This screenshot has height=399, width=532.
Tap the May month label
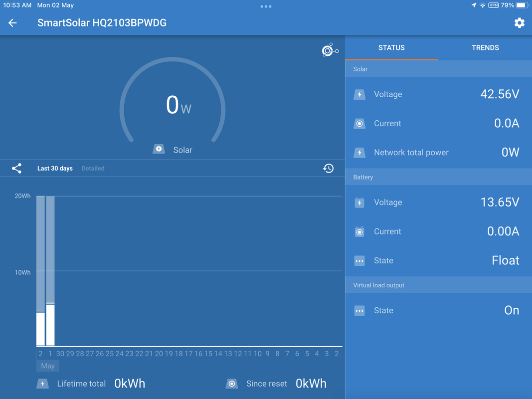[48, 366]
